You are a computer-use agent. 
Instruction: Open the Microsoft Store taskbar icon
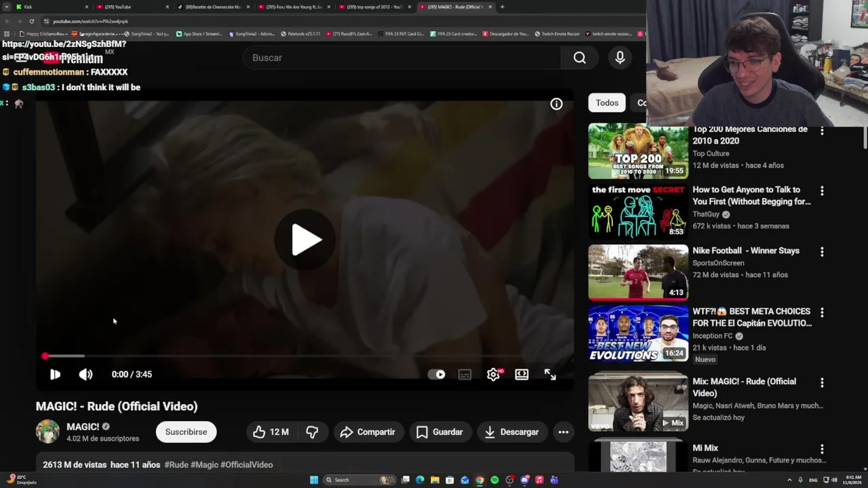450,480
